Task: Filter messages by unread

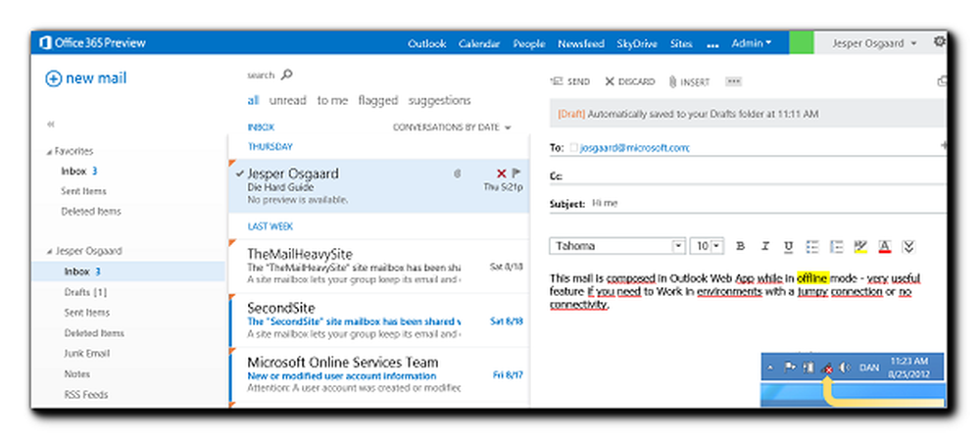Action: pyautogui.click(x=287, y=100)
